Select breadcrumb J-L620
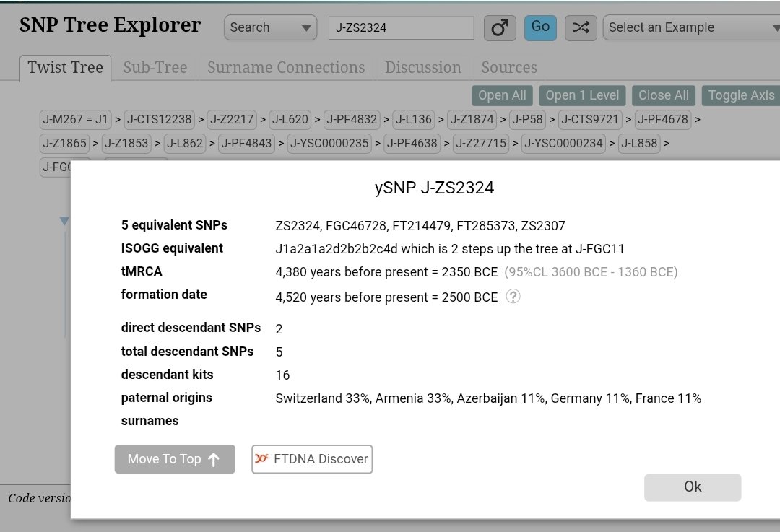The width and height of the screenshot is (780, 532). 290,120
